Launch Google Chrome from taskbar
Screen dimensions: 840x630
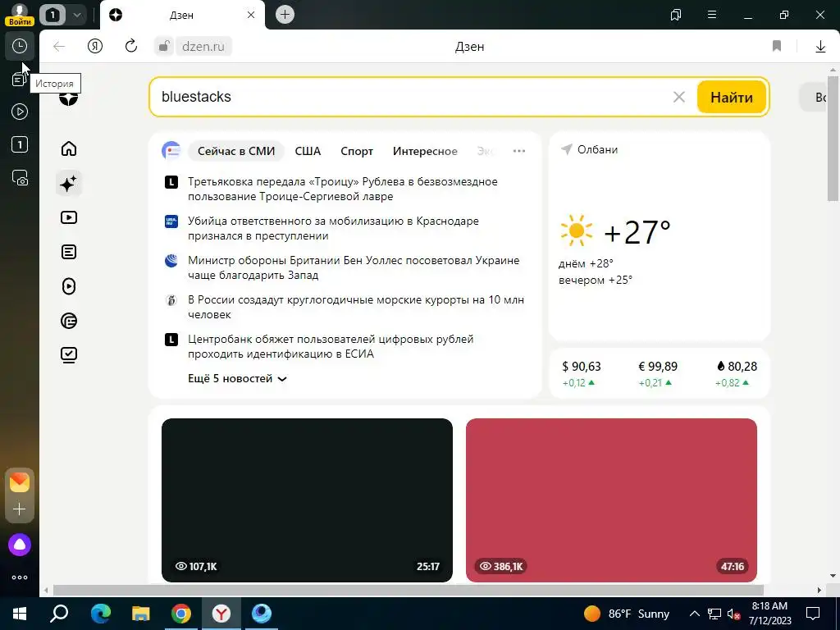[181, 614]
